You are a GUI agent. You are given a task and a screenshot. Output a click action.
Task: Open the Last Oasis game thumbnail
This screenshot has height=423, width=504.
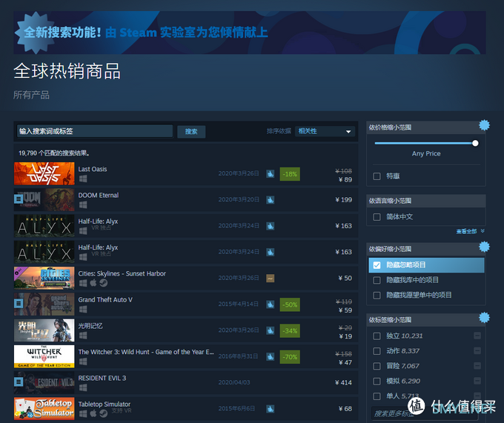(44, 174)
